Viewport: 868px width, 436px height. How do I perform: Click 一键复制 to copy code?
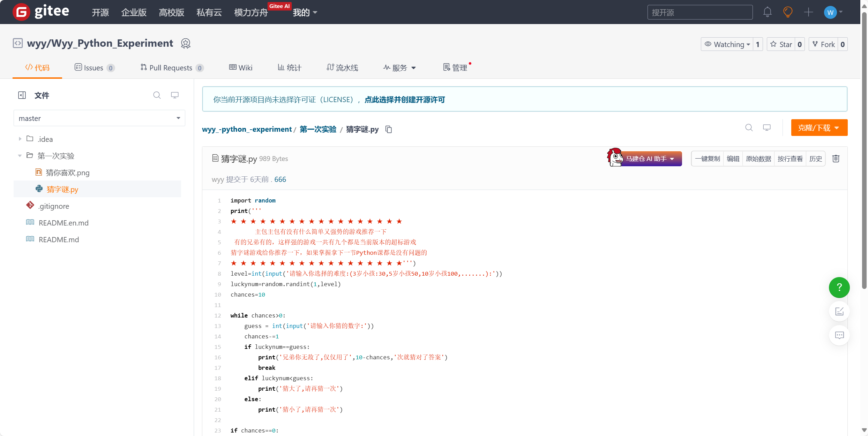[x=707, y=159]
